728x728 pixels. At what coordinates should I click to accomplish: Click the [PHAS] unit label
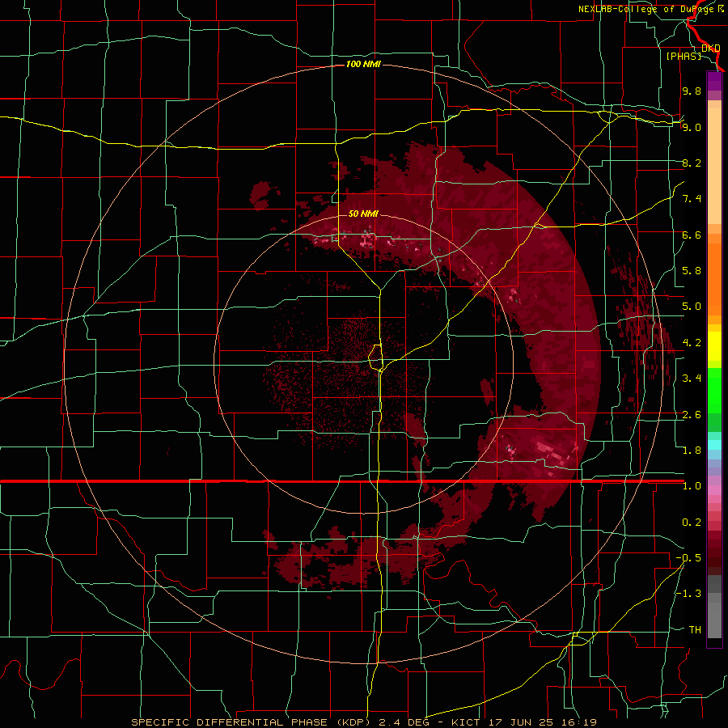(x=684, y=57)
